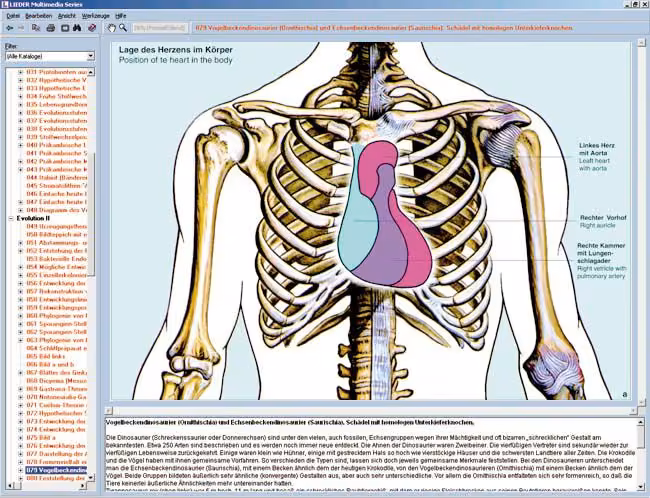The width and height of the screenshot is (650, 498).
Task: Click the 'Linkes Herz mit Aorta' label
Action: tap(597, 149)
